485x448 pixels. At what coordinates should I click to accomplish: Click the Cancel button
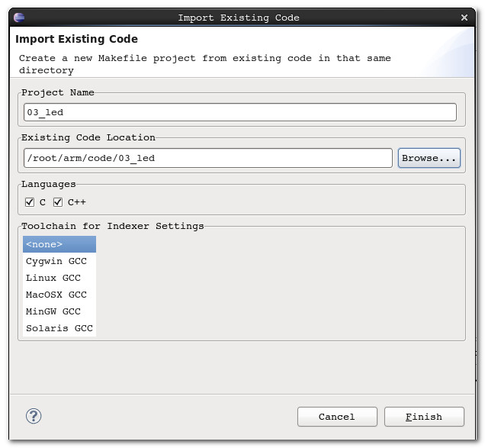337,417
